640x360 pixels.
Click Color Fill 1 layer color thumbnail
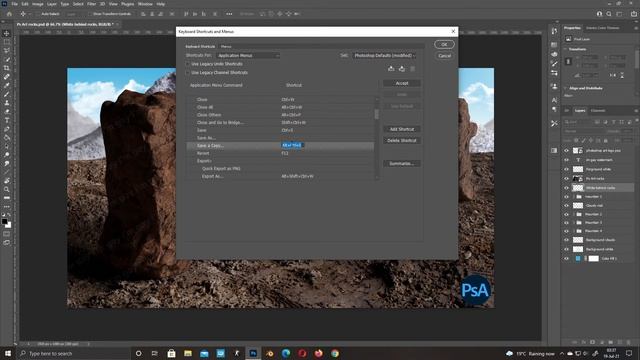(578, 258)
